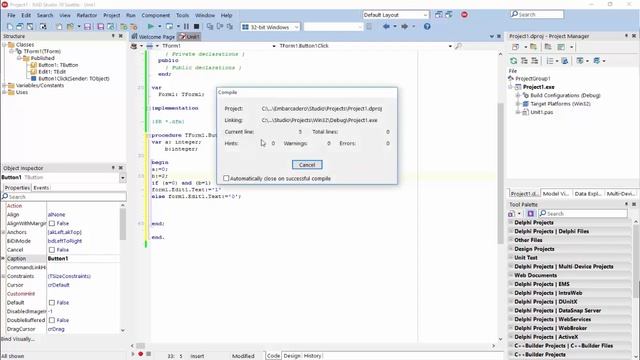Open the Refactor menu

coord(87,15)
